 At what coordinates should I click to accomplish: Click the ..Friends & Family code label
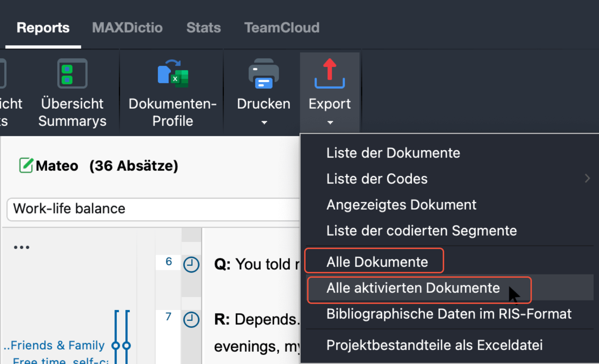[x=54, y=345]
